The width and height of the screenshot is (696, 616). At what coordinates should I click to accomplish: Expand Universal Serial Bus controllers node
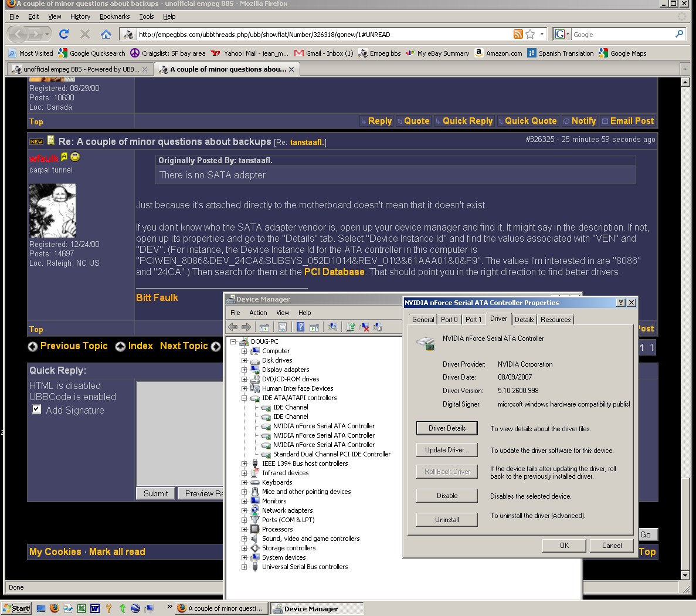(244, 567)
